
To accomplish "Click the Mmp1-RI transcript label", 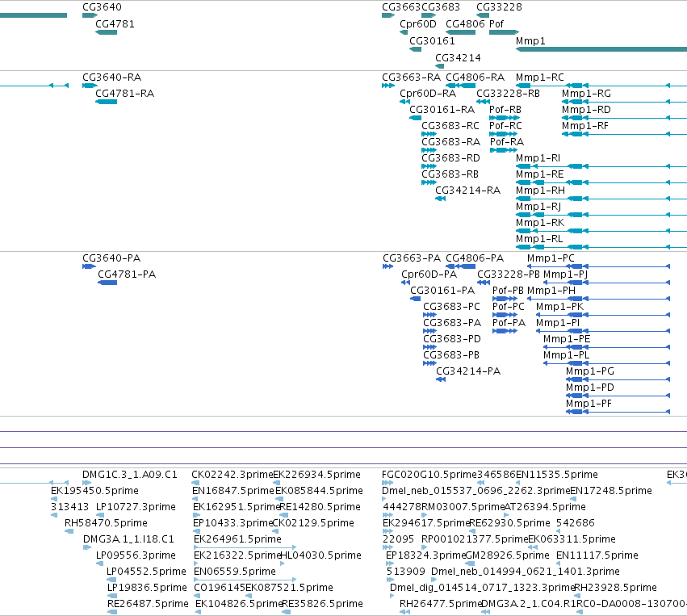I will [x=538, y=158].
